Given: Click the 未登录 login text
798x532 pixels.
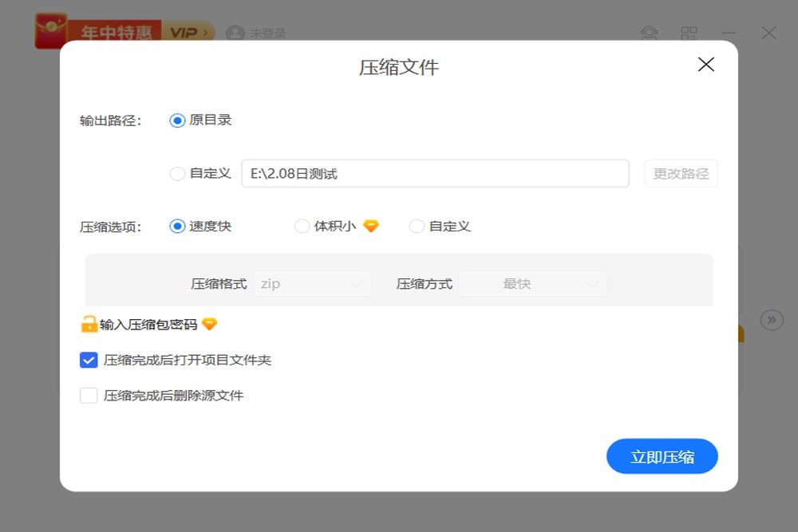Looking at the screenshot, I should click(267, 33).
